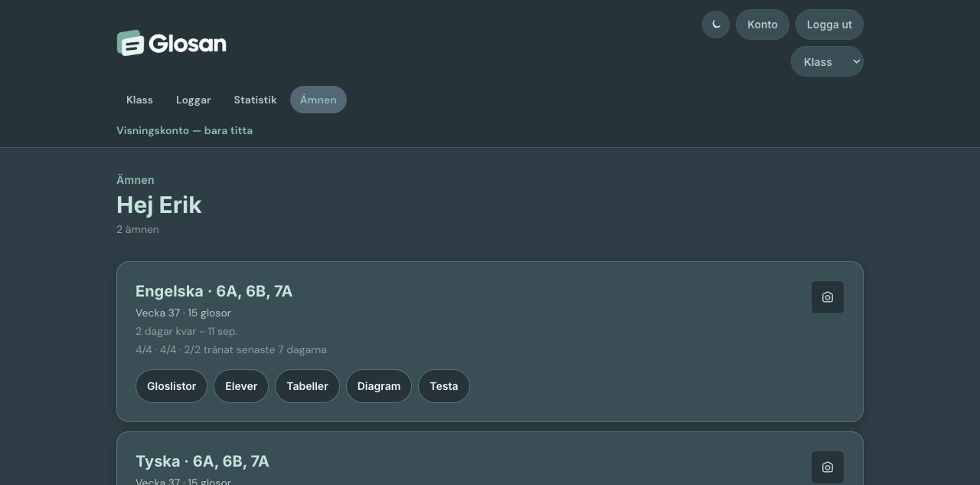Image resolution: width=980 pixels, height=485 pixels.
Task: Switch to the Klass tab
Action: click(139, 100)
